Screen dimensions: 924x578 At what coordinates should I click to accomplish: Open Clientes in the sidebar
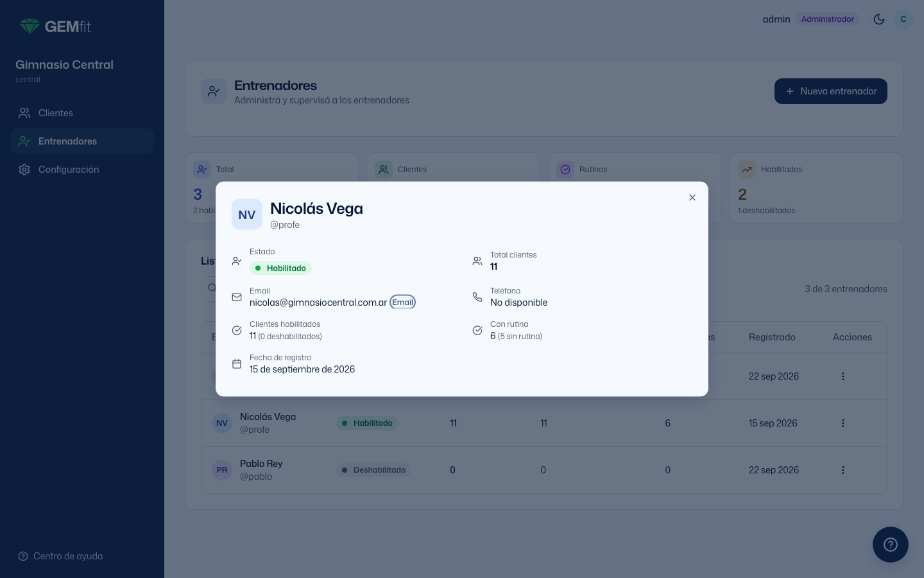82,113
